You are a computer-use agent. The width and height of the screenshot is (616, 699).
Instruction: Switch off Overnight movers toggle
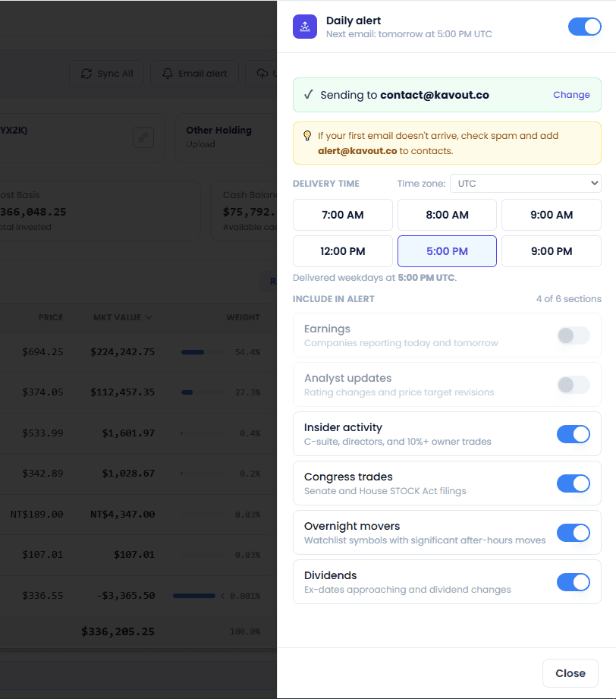pyautogui.click(x=574, y=533)
